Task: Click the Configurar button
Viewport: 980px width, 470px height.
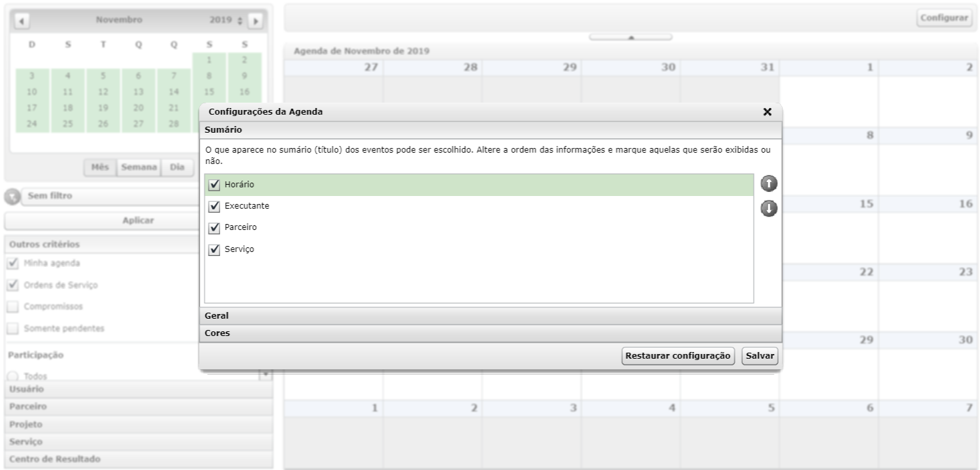Action: [x=944, y=18]
